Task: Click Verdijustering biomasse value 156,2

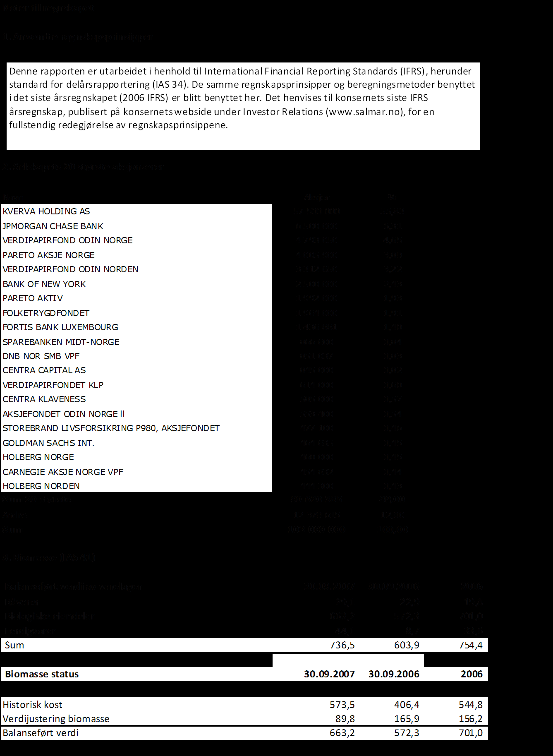Action: (x=471, y=719)
